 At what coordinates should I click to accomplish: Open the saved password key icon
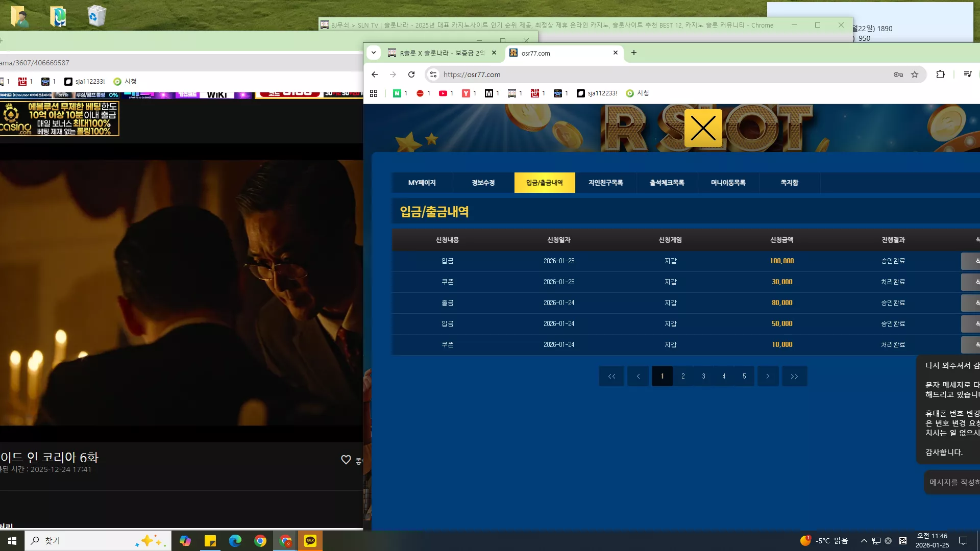coord(898,74)
